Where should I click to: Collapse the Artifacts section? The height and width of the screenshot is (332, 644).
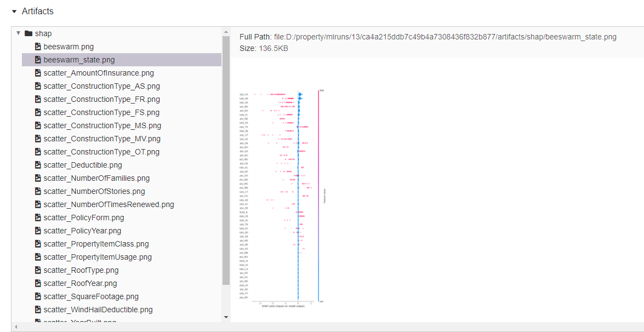point(13,11)
